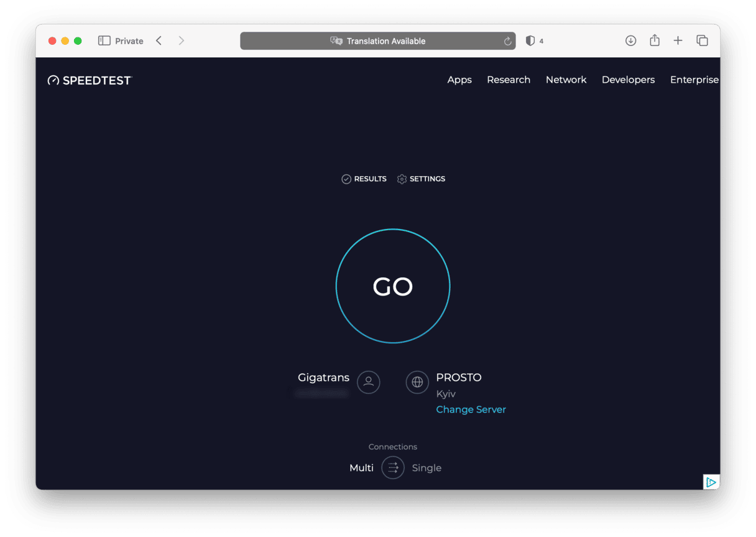Open the Share icon in toolbar
The width and height of the screenshot is (756, 537).
pyautogui.click(x=654, y=41)
